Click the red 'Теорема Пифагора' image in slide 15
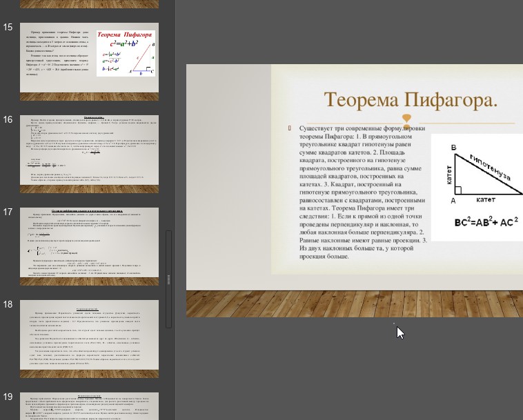Screen dimensions: 523x420 pos(126,53)
